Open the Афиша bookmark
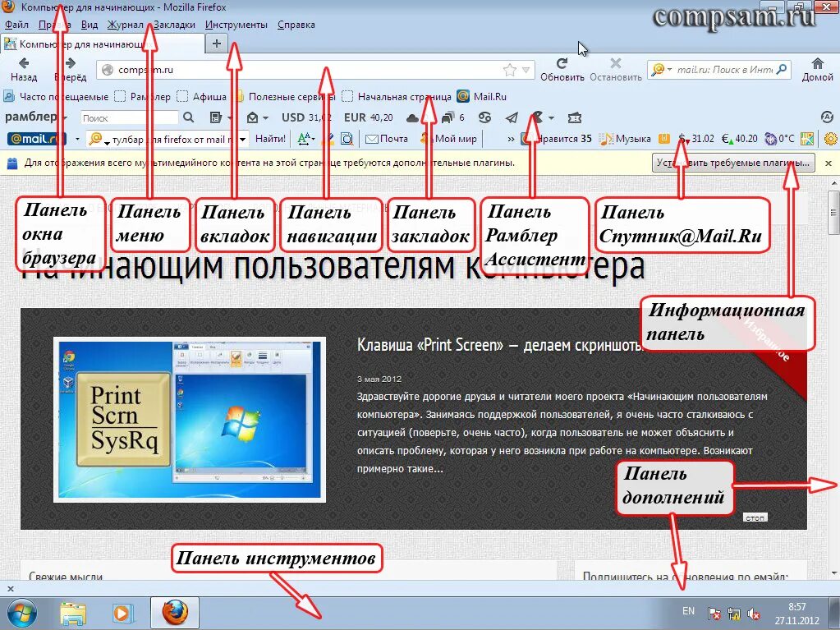 tap(202, 97)
